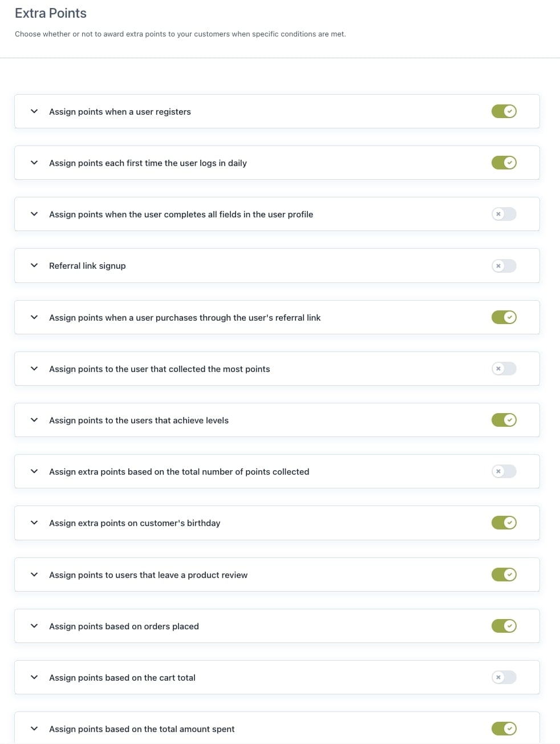Disable the user registration points toggle
The image size is (560, 744).
[504, 111]
